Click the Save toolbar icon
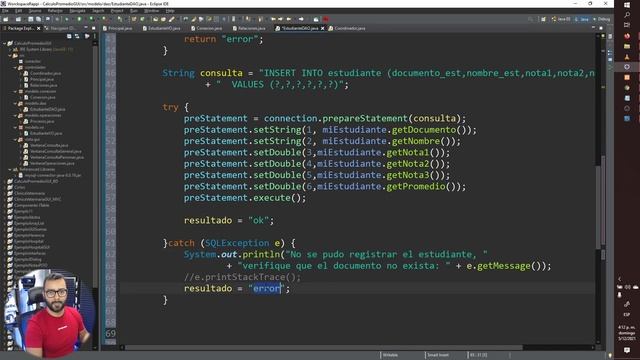 pos(31,19)
